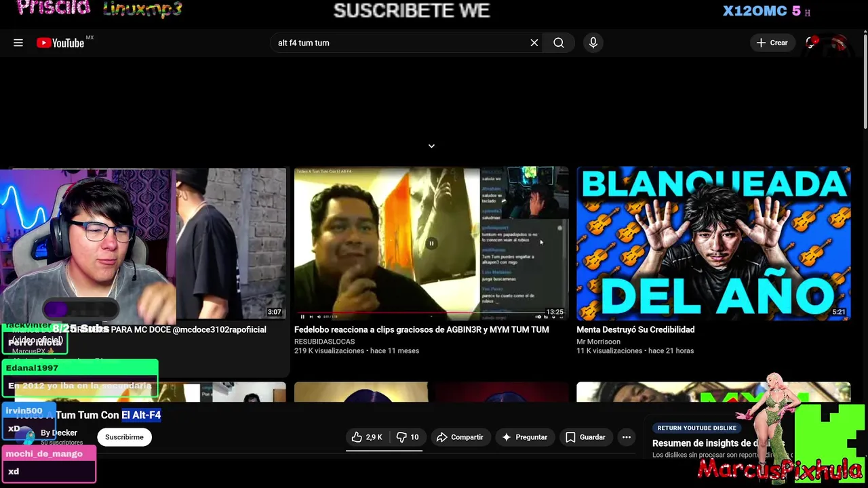Click 3:07 duration badge
The width and height of the screenshot is (868, 488).
[x=274, y=312]
